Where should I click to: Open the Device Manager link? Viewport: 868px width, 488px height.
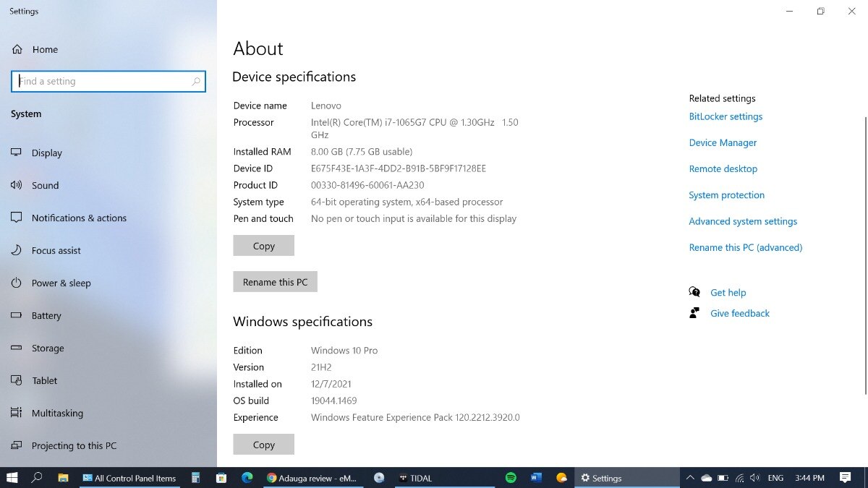(x=723, y=143)
